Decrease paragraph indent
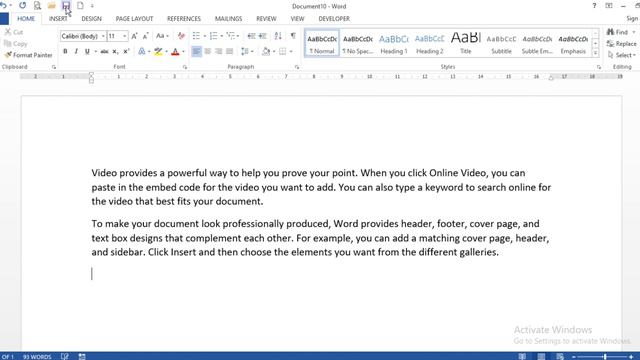This screenshot has height=360, width=640. click(x=251, y=36)
